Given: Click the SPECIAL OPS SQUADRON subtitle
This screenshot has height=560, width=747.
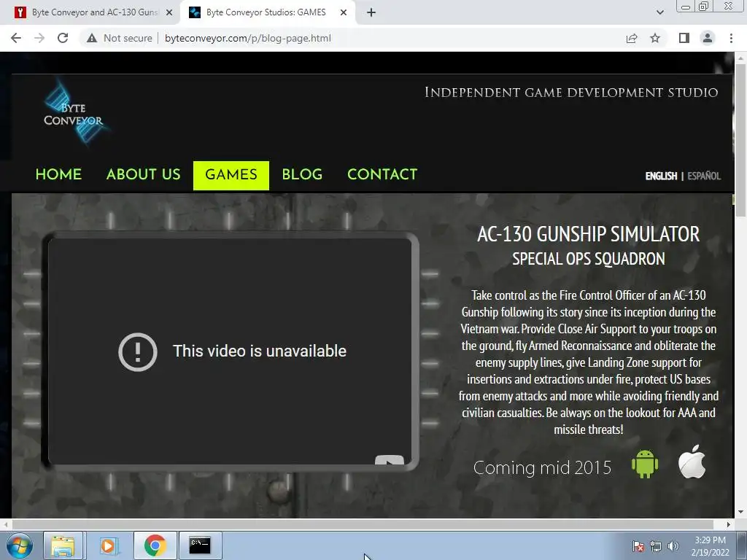Looking at the screenshot, I should (x=589, y=259).
